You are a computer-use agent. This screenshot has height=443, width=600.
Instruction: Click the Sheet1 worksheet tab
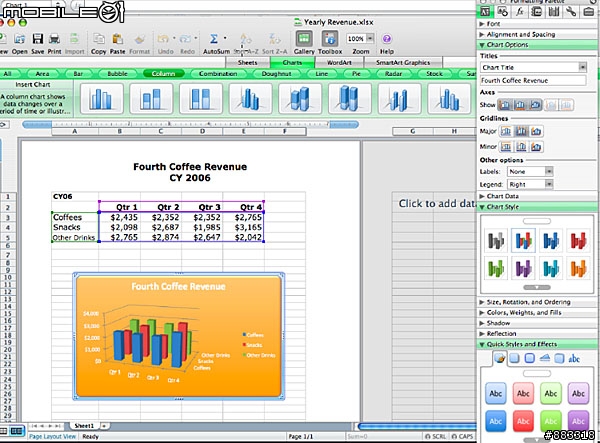tap(84, 426)
